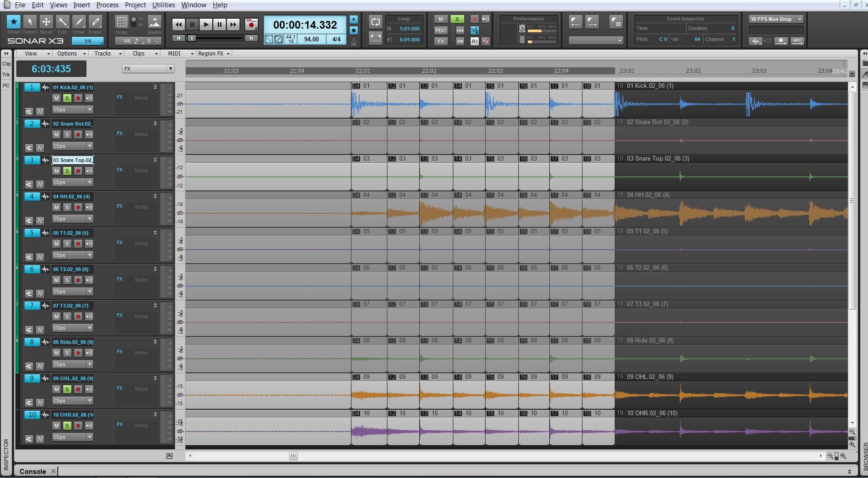Select the Edit wrench tool
This screenshot has width=868, height=478.
(x=63, y=22)
